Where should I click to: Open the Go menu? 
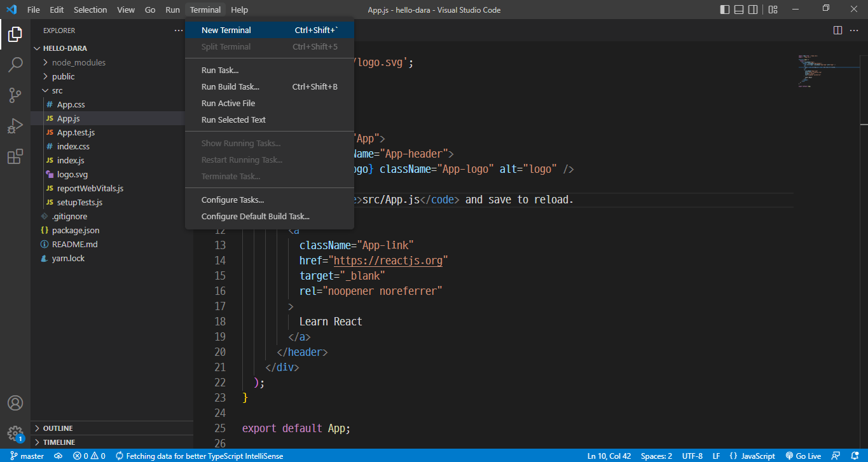coord(150,10)
